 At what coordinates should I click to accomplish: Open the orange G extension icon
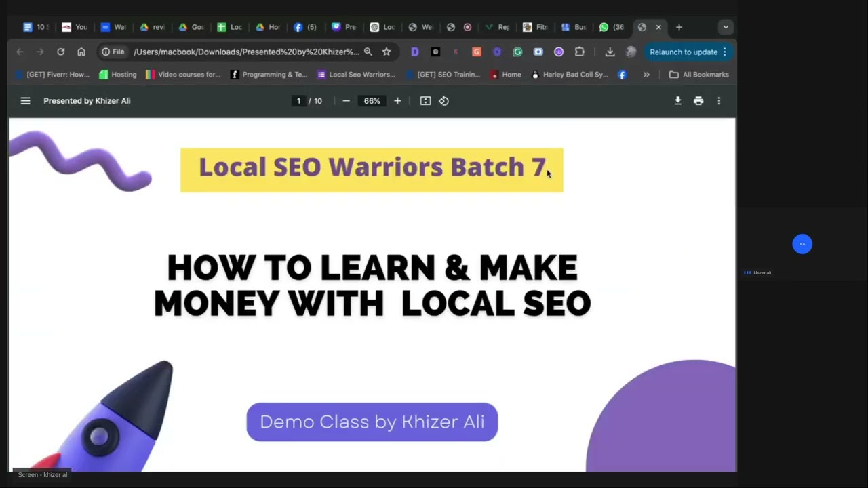(477, 52)
